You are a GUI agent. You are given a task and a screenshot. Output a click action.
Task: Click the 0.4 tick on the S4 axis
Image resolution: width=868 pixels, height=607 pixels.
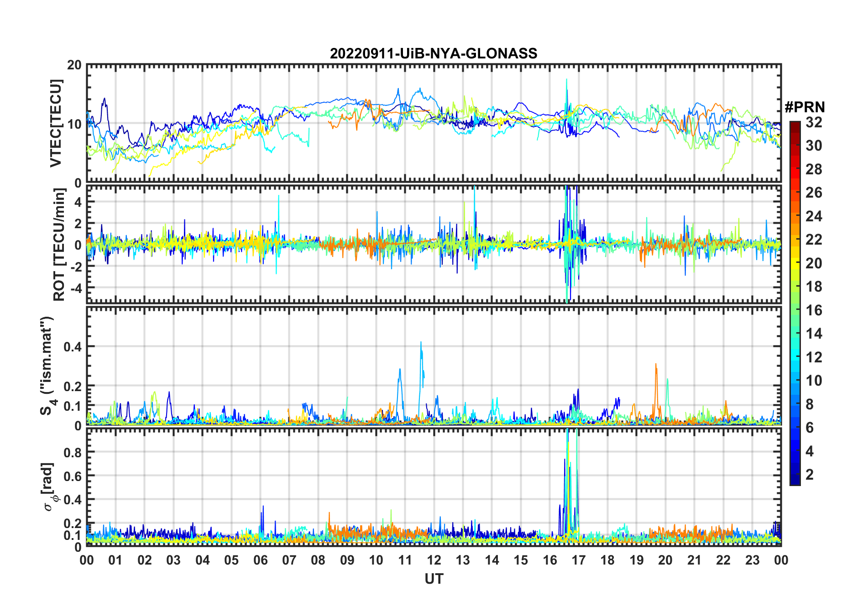73,346
